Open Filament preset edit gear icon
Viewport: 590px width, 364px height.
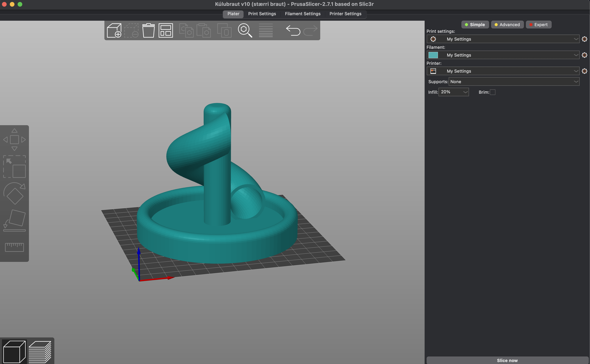[x=585, y=55]
